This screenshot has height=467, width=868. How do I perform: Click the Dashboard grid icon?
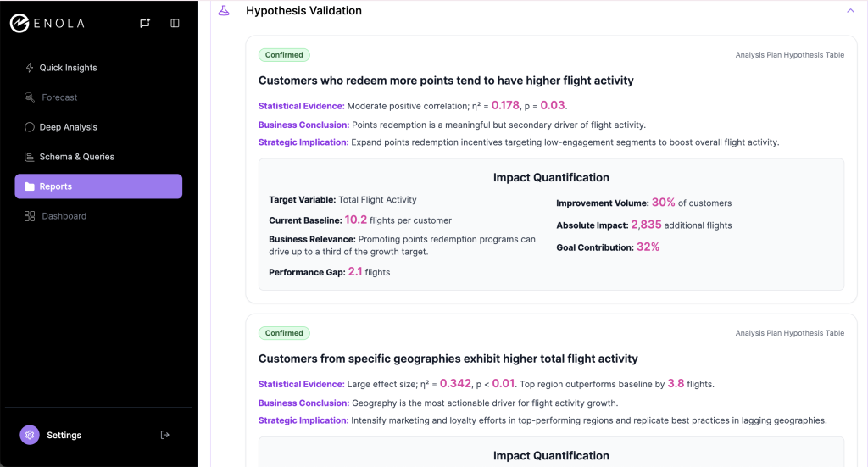coord(30,216)
